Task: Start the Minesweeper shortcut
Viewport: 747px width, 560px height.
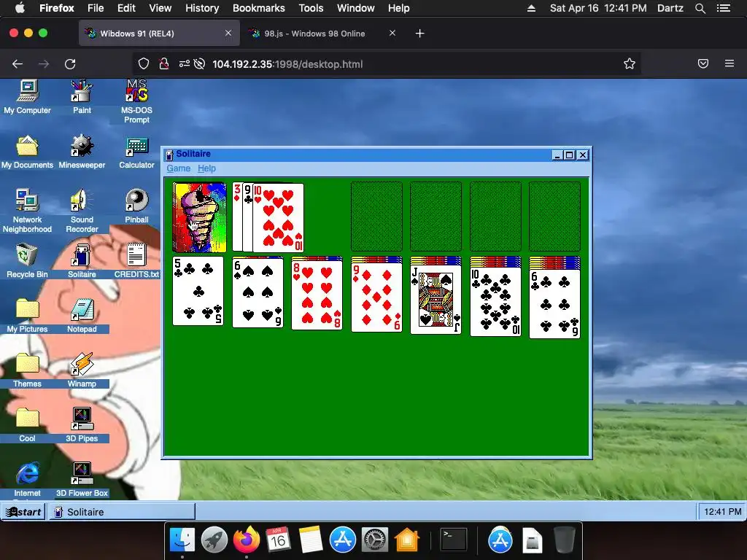Action: click(82, 152)
